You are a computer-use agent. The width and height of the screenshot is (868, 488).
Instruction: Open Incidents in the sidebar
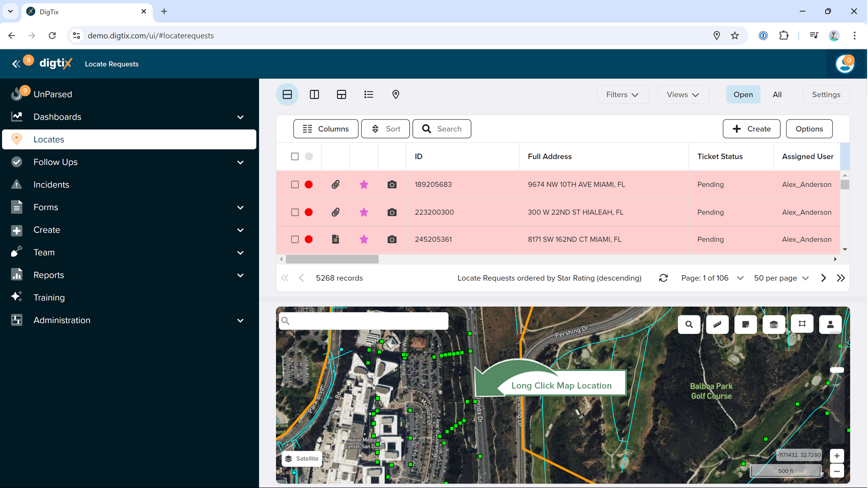pyautogui.click(x=51, y=185)
